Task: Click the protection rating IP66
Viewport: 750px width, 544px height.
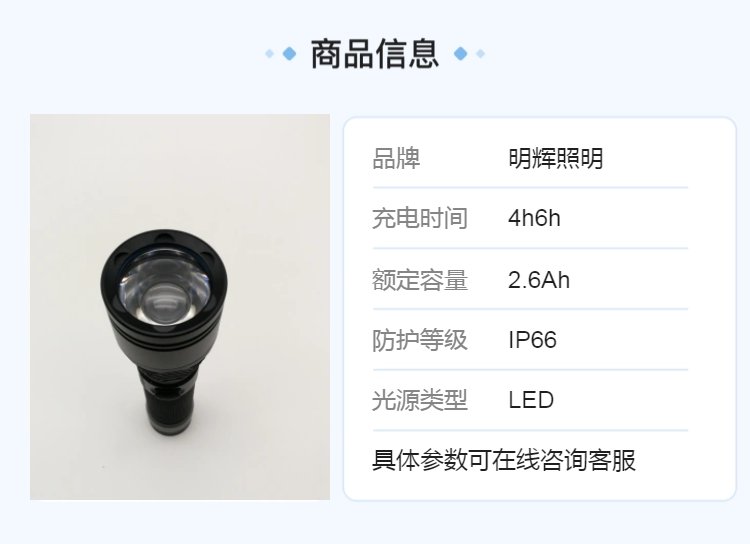Action: coord(532,340)
